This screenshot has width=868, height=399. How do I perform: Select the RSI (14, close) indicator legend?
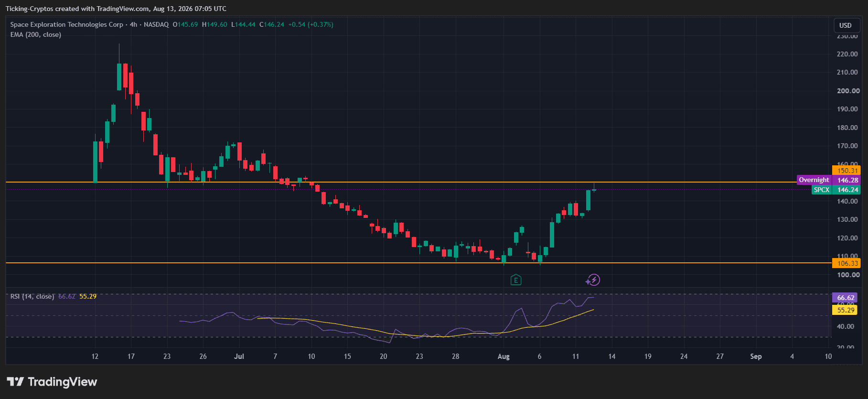click(x=32, y=296)
